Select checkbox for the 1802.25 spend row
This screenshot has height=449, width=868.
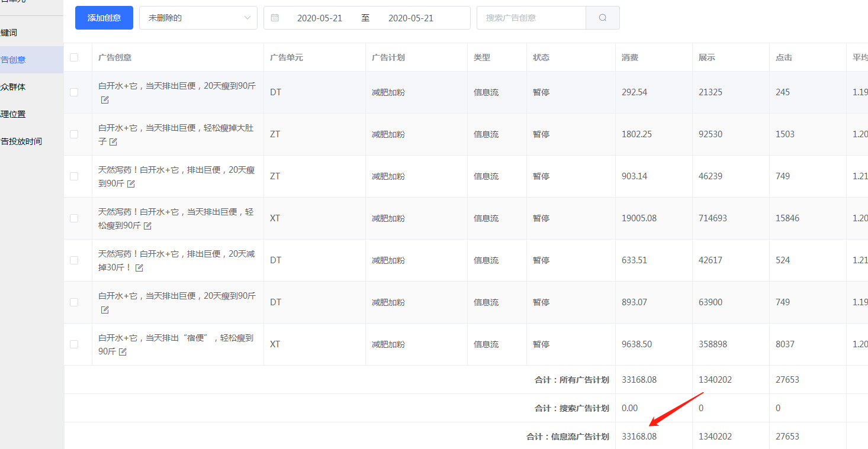click(x=74, y=134)
